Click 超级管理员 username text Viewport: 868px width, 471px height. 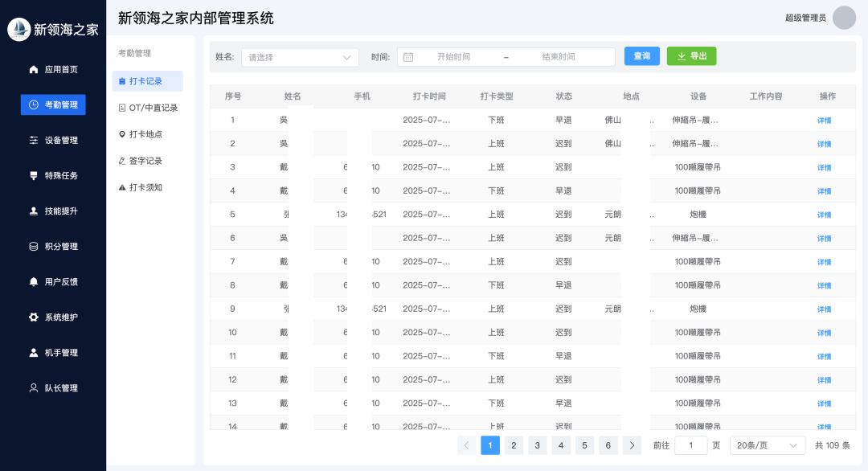click(x=805, y=18)
